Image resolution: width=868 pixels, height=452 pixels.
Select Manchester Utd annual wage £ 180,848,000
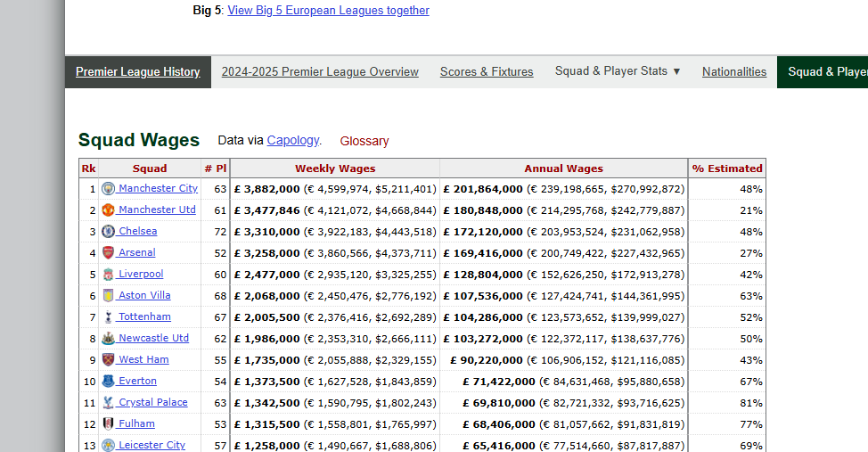point(483,210)
